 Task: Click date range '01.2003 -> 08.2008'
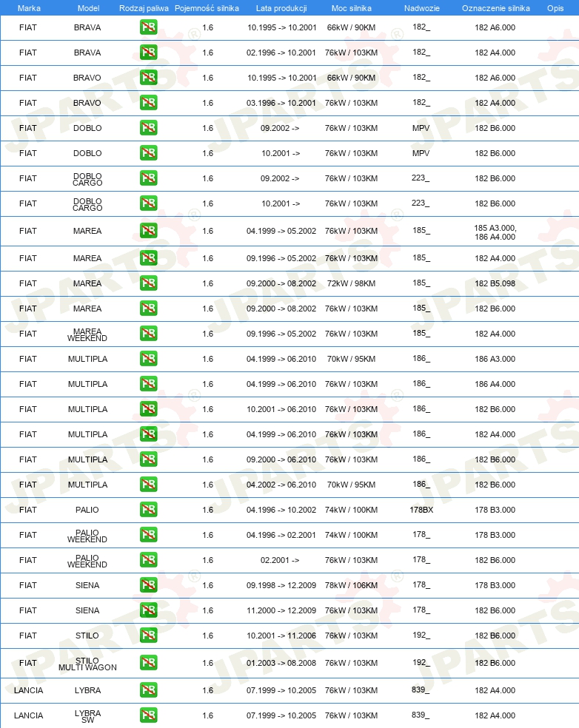(281, 663)
